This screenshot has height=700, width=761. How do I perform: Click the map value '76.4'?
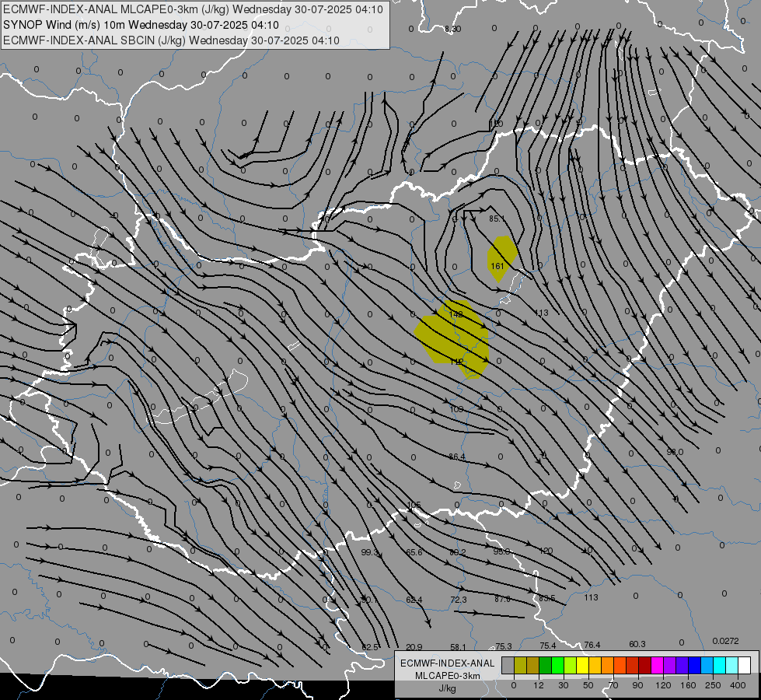click(592, 645)
